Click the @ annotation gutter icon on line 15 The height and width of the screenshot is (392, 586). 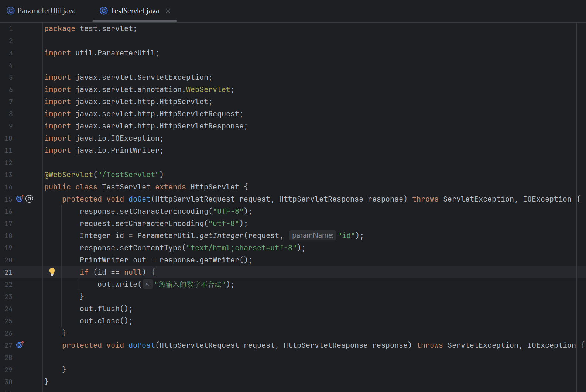30,199
